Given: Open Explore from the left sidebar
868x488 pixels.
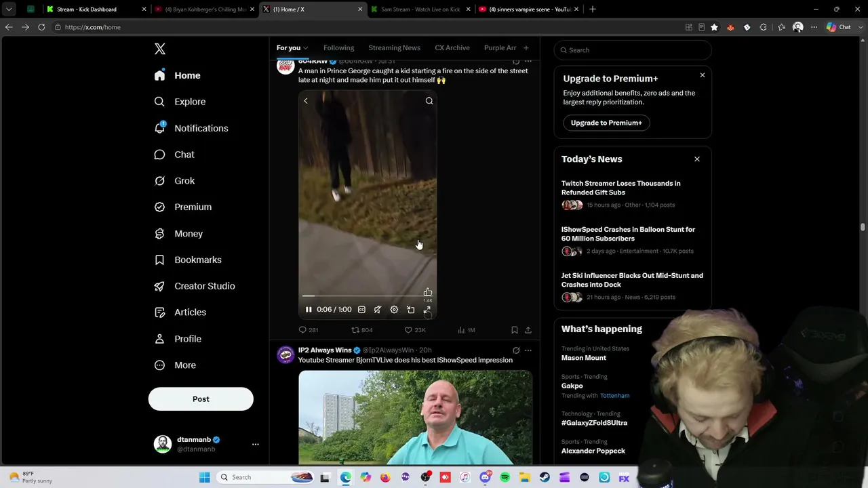Looking at the screenshot, I should click(180, 102).
